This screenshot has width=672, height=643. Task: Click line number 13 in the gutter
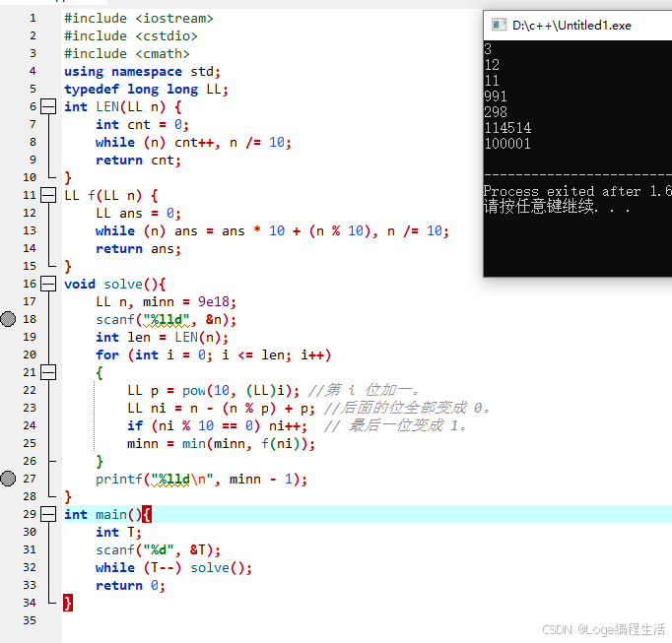(30, 230)
